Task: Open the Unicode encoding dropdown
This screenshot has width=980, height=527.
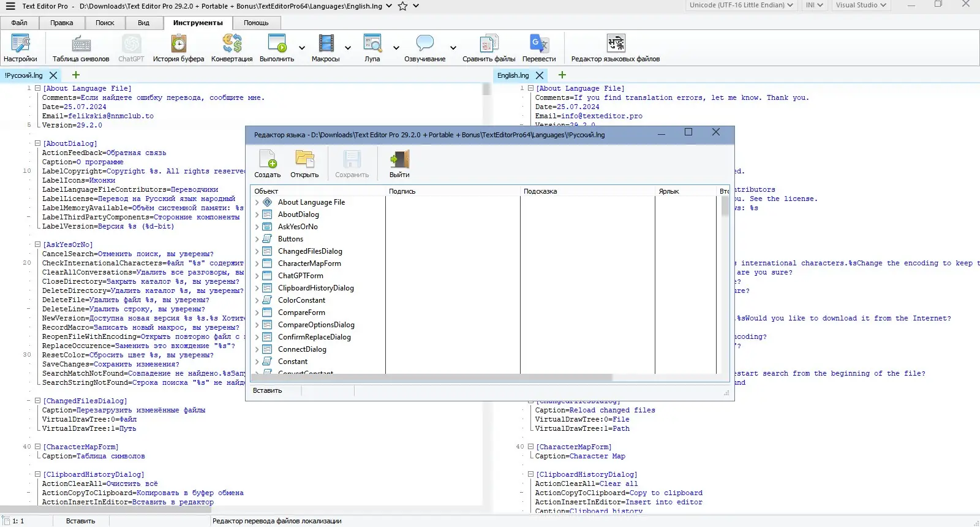Action: point(741,5)
